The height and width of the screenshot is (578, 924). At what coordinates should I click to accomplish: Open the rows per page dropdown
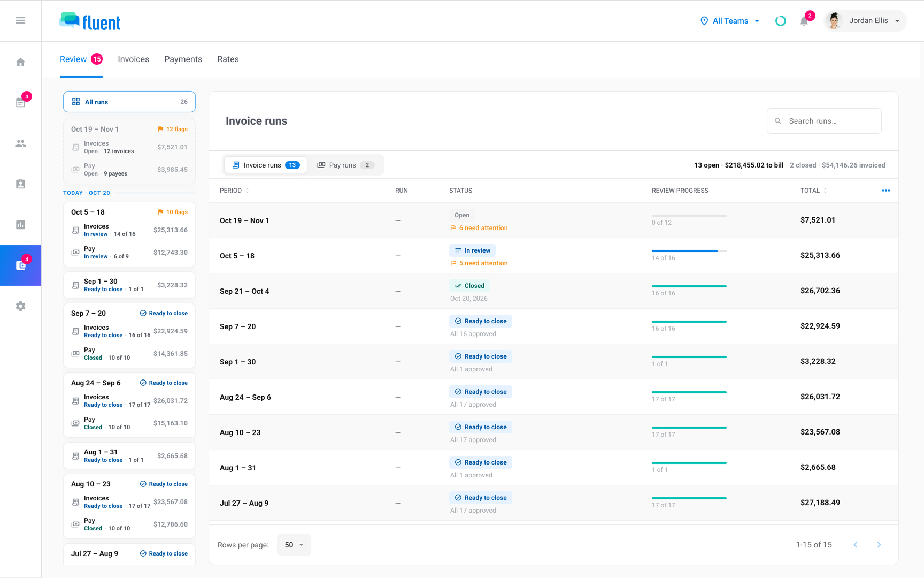[294, 545]
